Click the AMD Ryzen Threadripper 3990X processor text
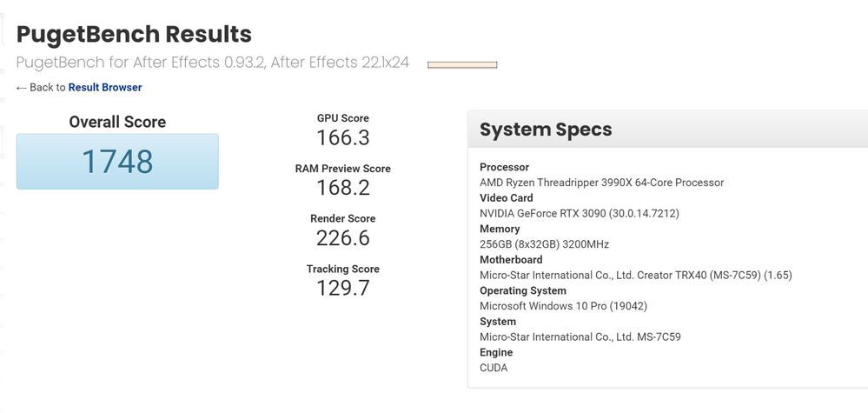This screenshot has height=413, width=868. [601, 183]
